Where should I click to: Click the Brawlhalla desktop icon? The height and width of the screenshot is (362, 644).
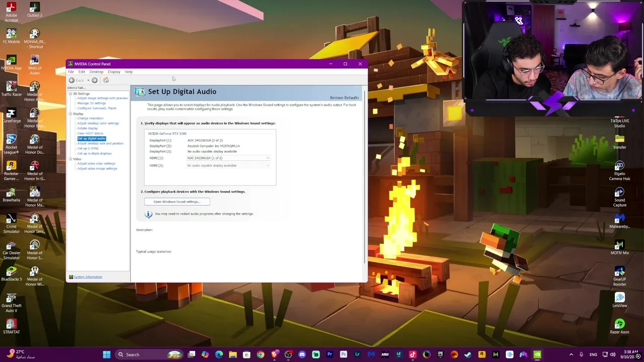[11, 195]
